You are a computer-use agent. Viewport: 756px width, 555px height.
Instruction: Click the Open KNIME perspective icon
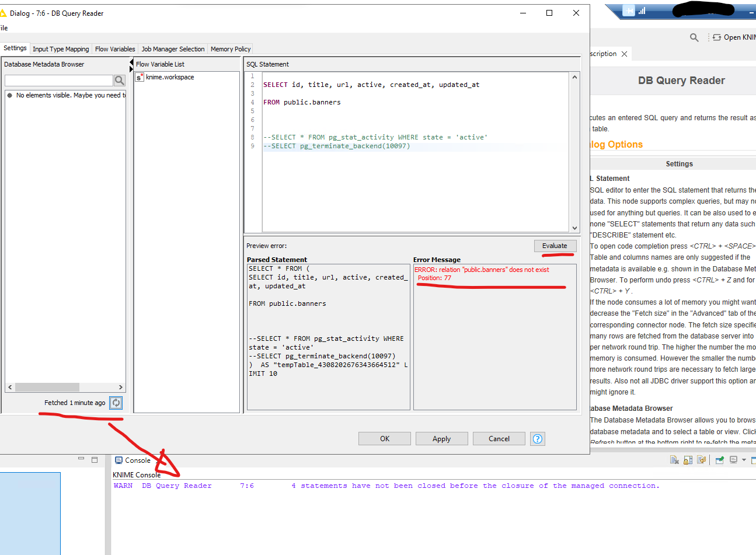tap(717, 37)
